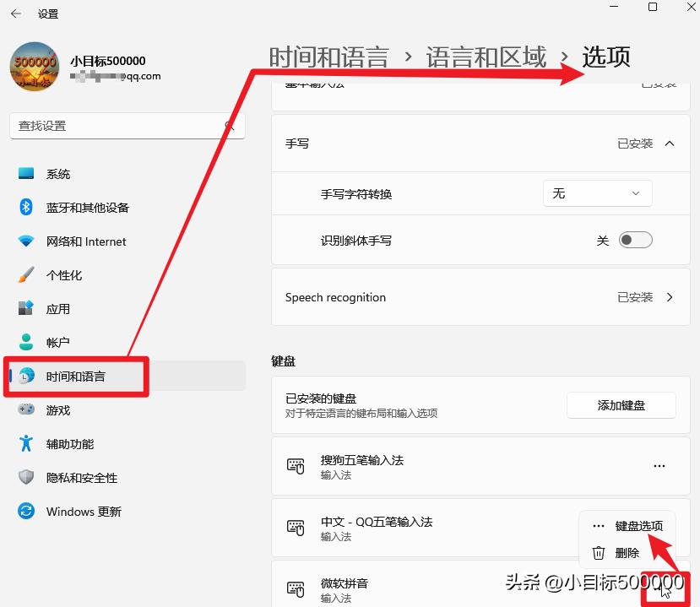The width and height of the screenshot is (700, 607).
Task: Open 网络和 Internet settings
Action: coord(86,241)
